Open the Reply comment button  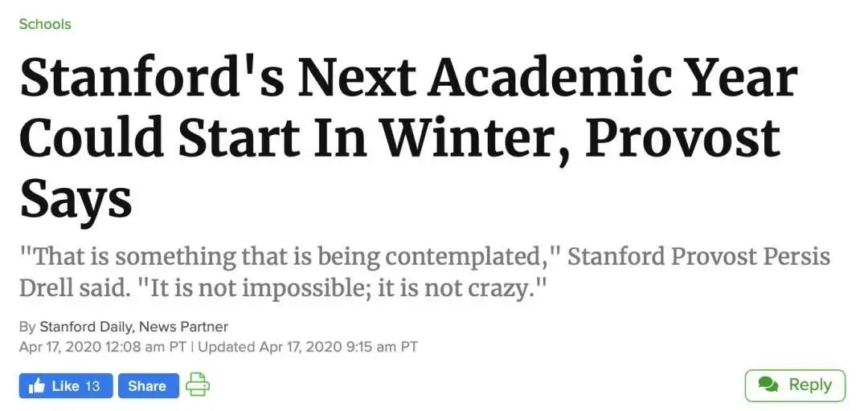click(x=795, y=385)
